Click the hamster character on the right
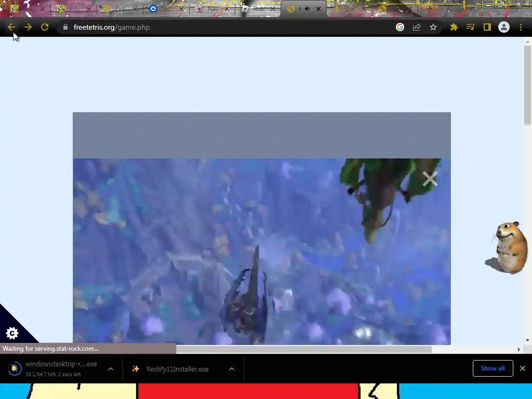Image resolution: width=532 pixels, height=399 pixels. tap(507, 247)
